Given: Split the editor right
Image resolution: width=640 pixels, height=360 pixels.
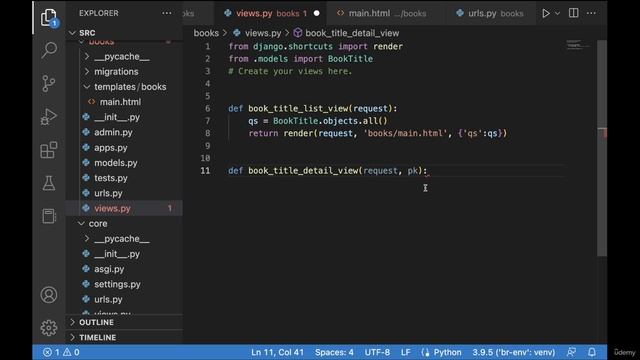Looking at the screenshot, I should [x=573, y=13].
